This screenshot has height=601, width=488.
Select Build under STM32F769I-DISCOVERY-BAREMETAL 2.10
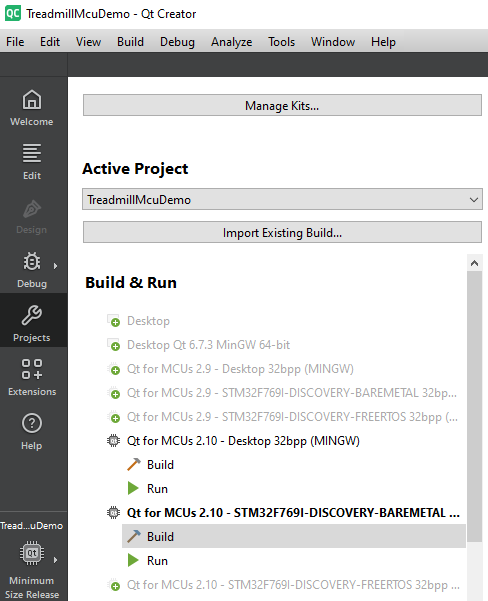click(294, 536)
